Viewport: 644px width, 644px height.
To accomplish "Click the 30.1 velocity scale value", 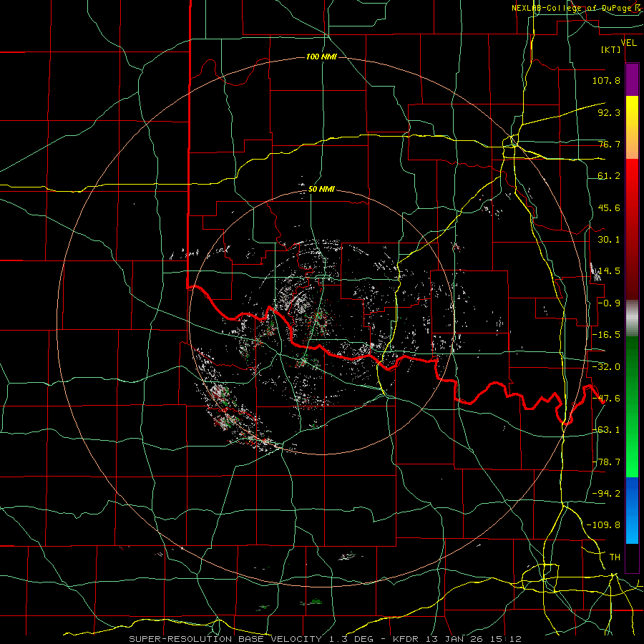I will 609,240.
